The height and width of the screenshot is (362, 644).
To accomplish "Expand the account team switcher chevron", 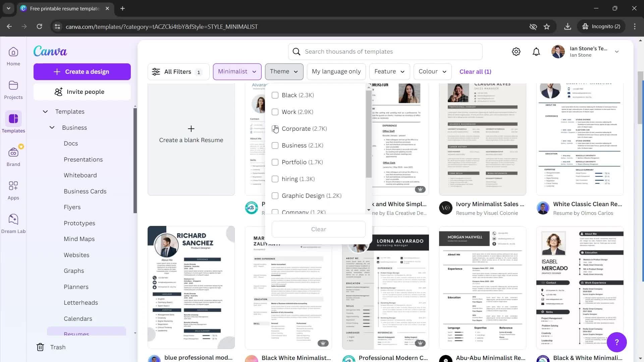I will (616, 52).
